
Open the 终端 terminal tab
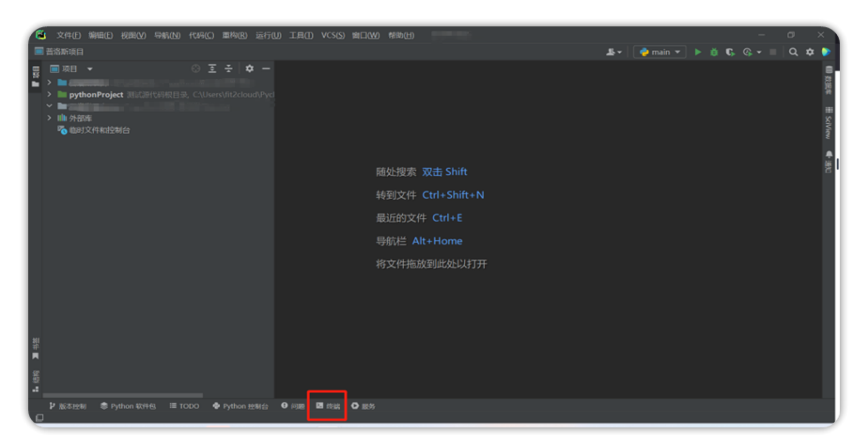click(328, 406)
